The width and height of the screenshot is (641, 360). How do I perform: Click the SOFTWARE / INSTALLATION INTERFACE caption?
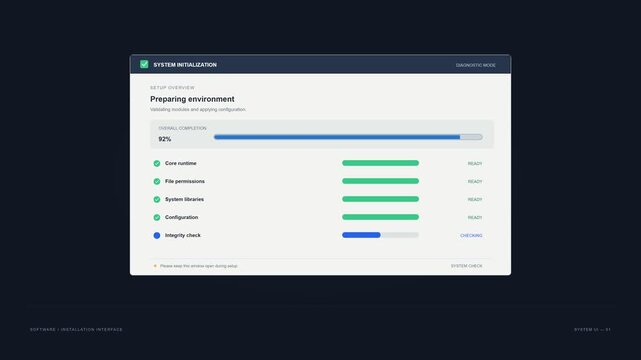click(x=76, y=329)
